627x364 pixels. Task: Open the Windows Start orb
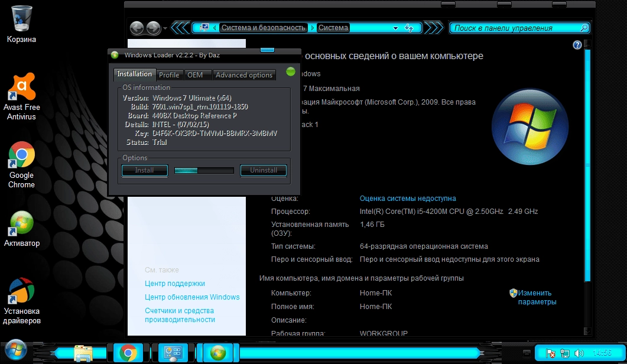coord(15,350)
